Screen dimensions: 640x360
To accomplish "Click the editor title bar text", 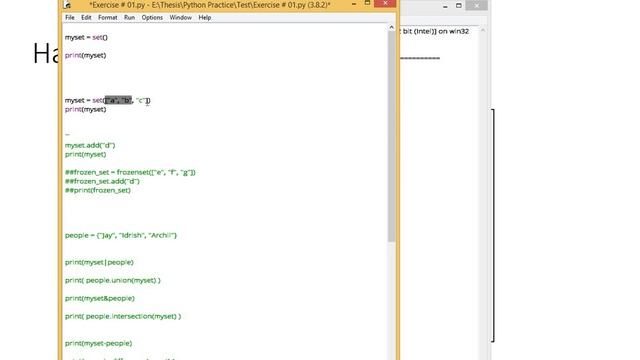I will coord(210,5).
